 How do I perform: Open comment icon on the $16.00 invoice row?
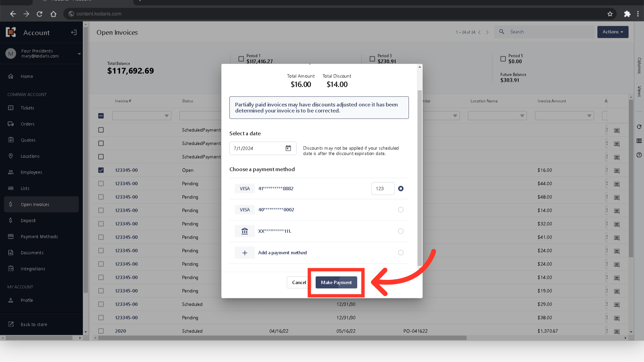point(616,171)
